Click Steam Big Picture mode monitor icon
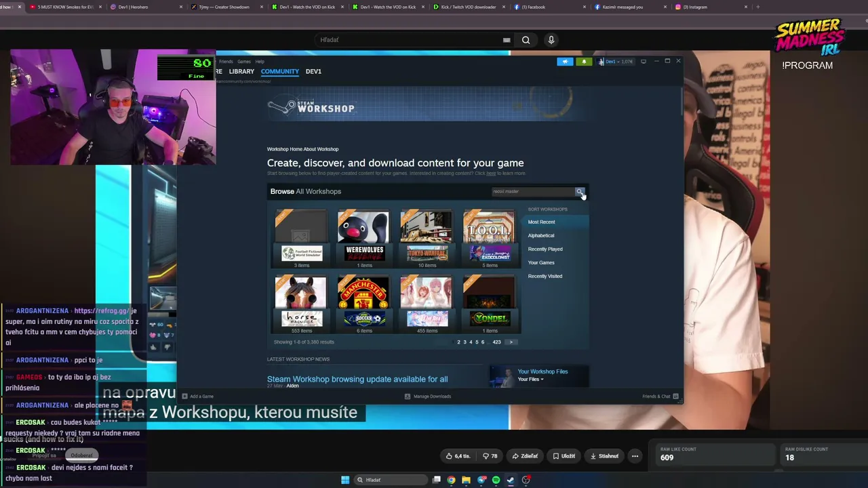Screen dimensions: 868x488 pyautogui.click(x=644, y=62)
